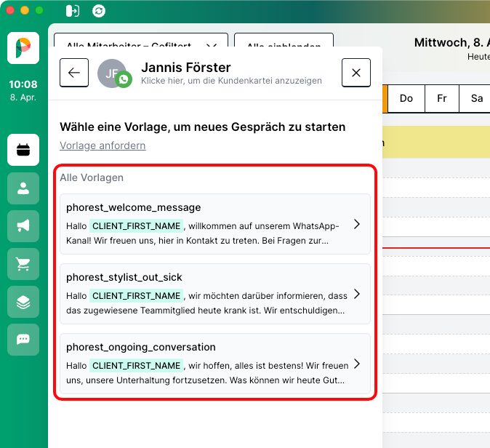Select the Fr day tab
This screenshot has width=490, height=448.
[441, 98]
